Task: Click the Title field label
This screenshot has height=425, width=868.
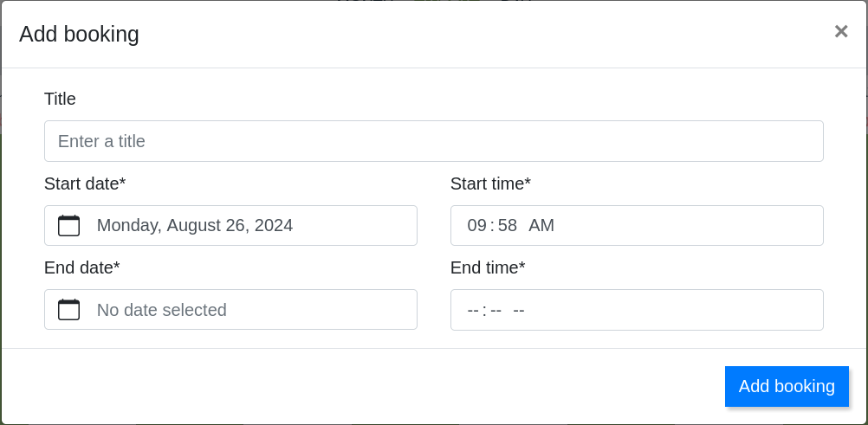Action: pos(60,99)
